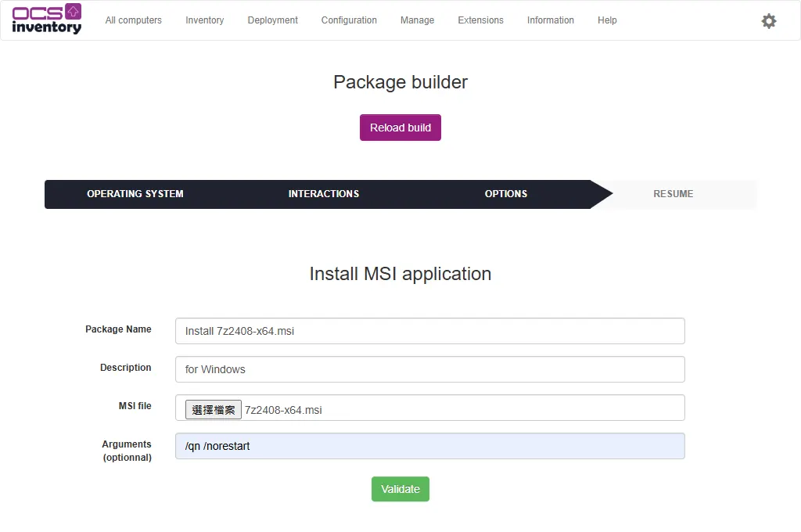This screenshot has height=532, width=801.
Task: Click the Package builder heading
Action: [400, 82]
